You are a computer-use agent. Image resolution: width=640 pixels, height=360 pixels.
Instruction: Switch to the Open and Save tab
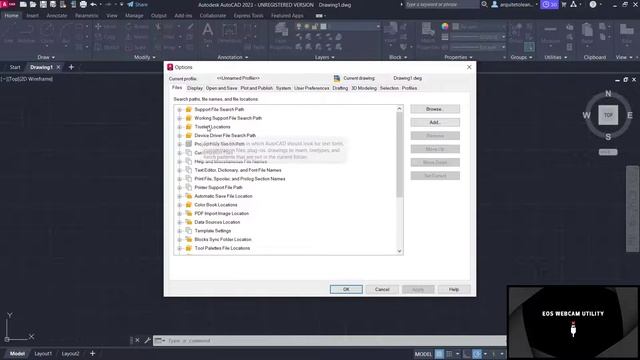point(221,88)
